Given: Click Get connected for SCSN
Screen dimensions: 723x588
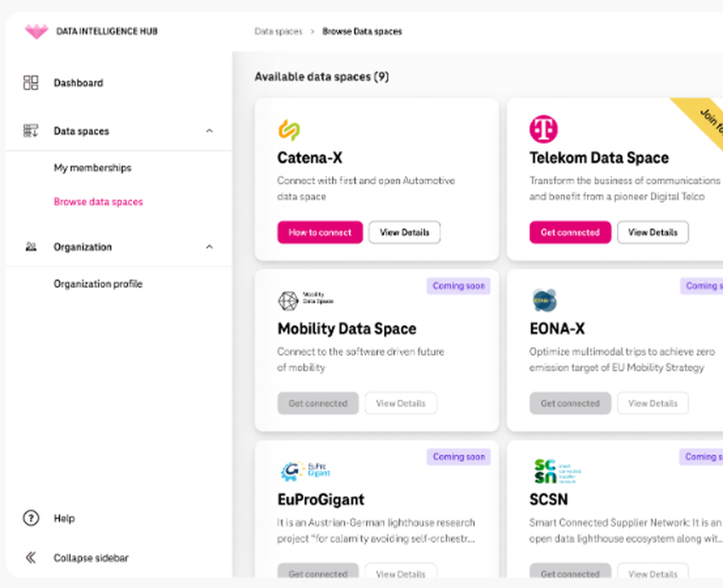Looking at the screenshot, I should click(x=570, y=571).
